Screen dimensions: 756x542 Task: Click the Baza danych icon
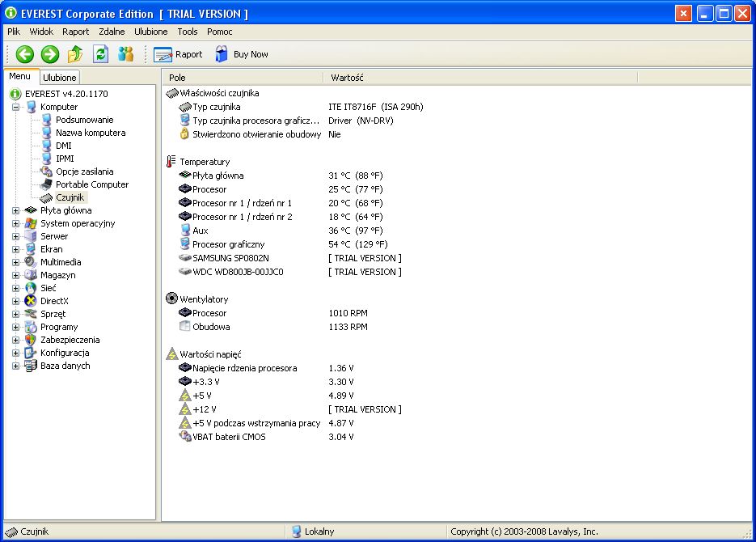tap(31, 366)
